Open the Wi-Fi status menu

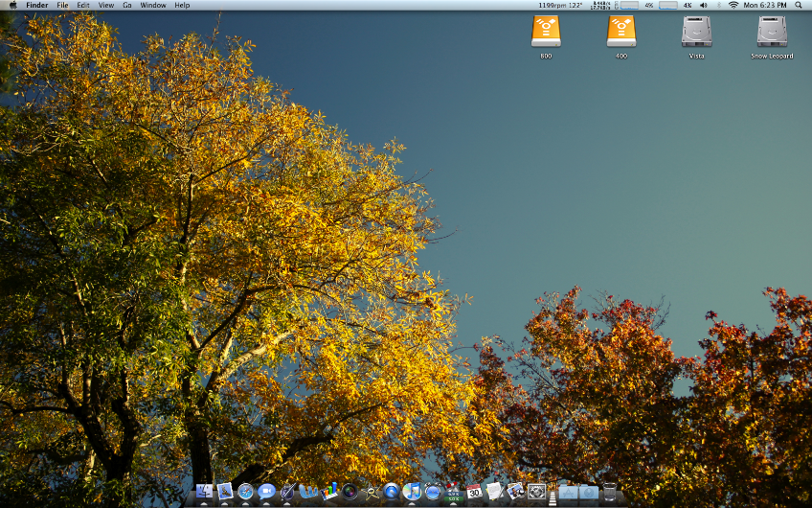[733, 5]
